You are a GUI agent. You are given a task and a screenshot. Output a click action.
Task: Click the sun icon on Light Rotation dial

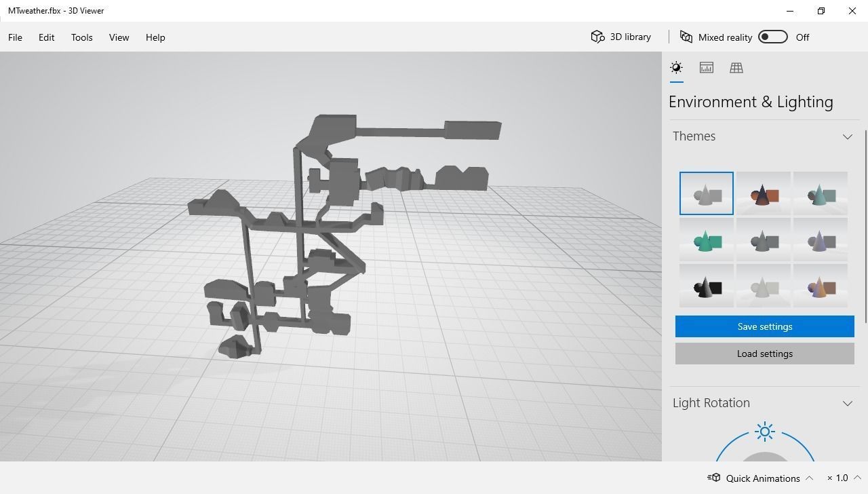pyautogui.click(x=765, y=432)
